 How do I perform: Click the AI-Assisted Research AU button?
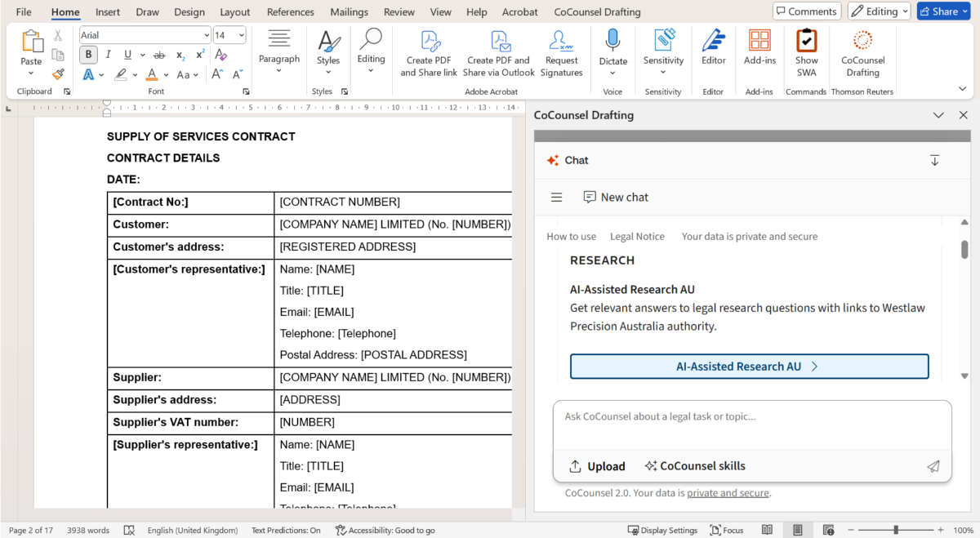(x=749, y=366)
